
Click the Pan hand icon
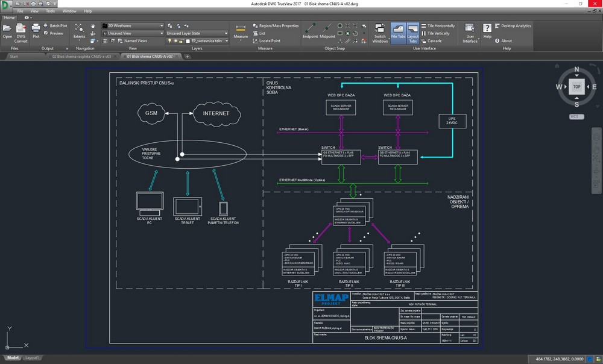93,26
